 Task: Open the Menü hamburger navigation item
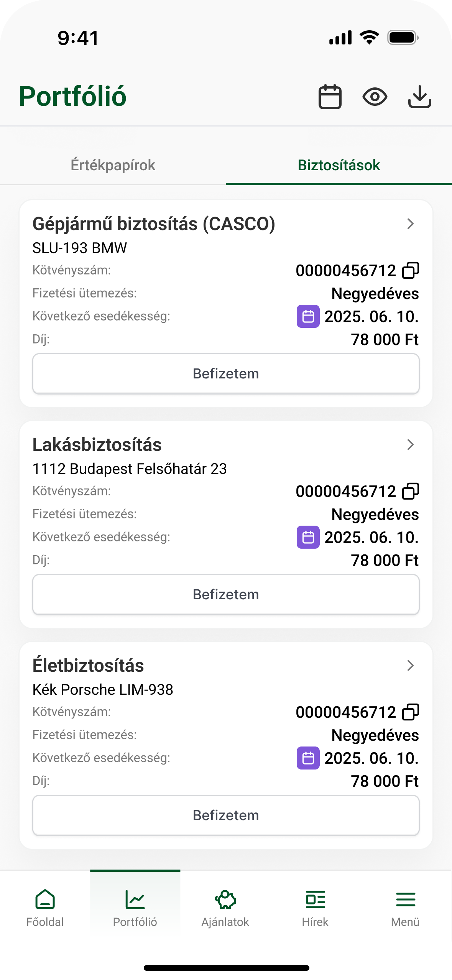click(405, 908)
